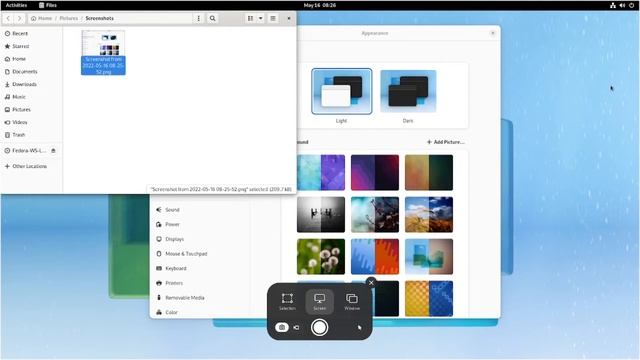Screen dimensions: 640x360
Task: Toggle show pointer in screenshot
Action: 359,327
